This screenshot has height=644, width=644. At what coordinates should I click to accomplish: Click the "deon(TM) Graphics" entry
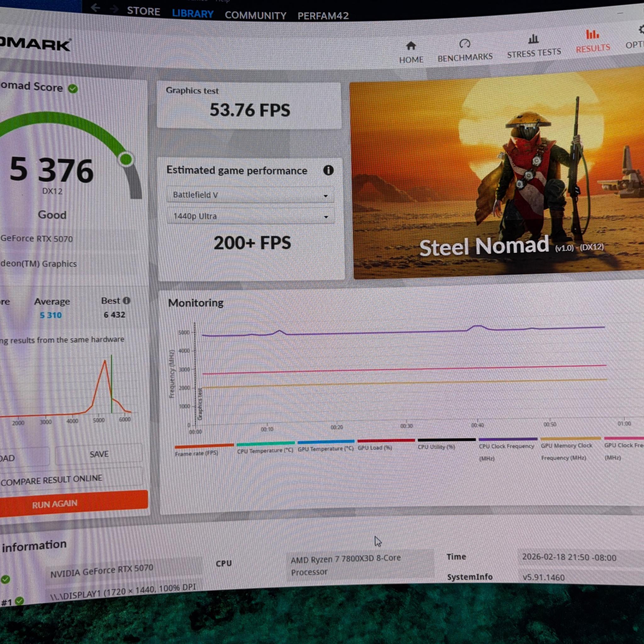(x=38, y=264)
